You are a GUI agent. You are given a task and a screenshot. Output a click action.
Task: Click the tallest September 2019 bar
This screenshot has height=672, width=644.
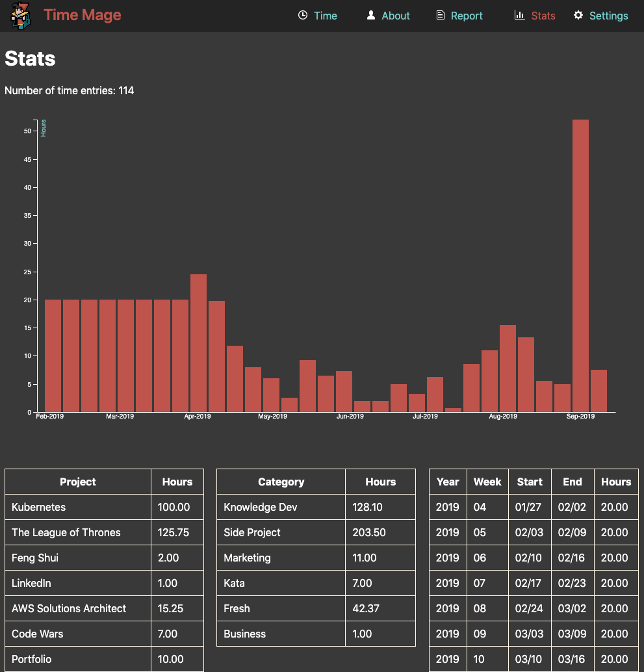coord(580,266)
